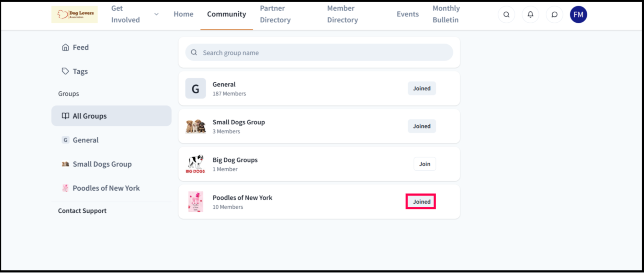The height and width of the screenshot is (273, 644).
Task: Open the search magnifier icon in header
Action: pyautogui.click(x=506, y=14)
